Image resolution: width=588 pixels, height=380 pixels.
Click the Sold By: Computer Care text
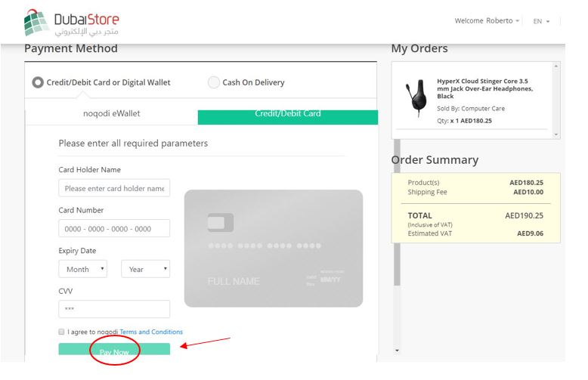471,109
